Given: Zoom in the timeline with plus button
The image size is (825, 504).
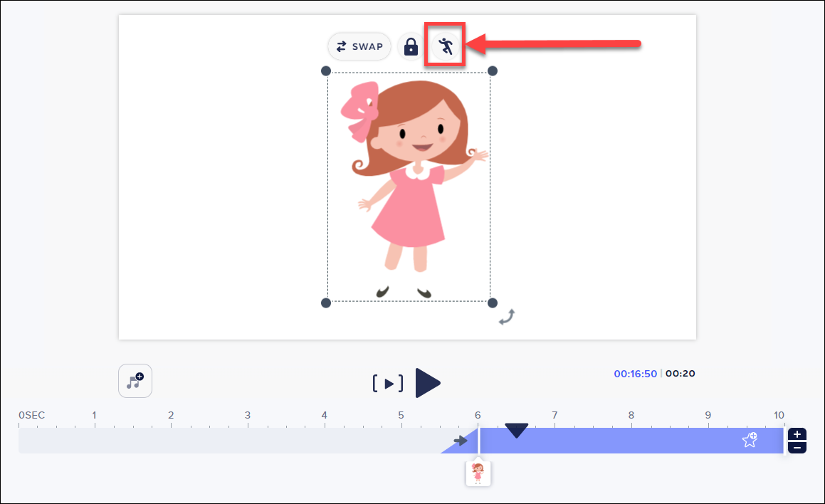Looking at the screenshot, I should pyautogui.click(x=798, y=434).
